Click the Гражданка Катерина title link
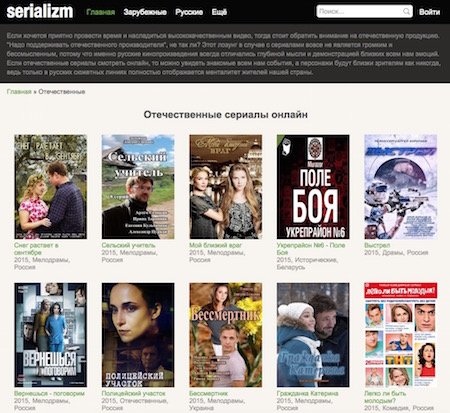Image resolution: width=450 pixels, height=413 pixels. tap(307, 393)
